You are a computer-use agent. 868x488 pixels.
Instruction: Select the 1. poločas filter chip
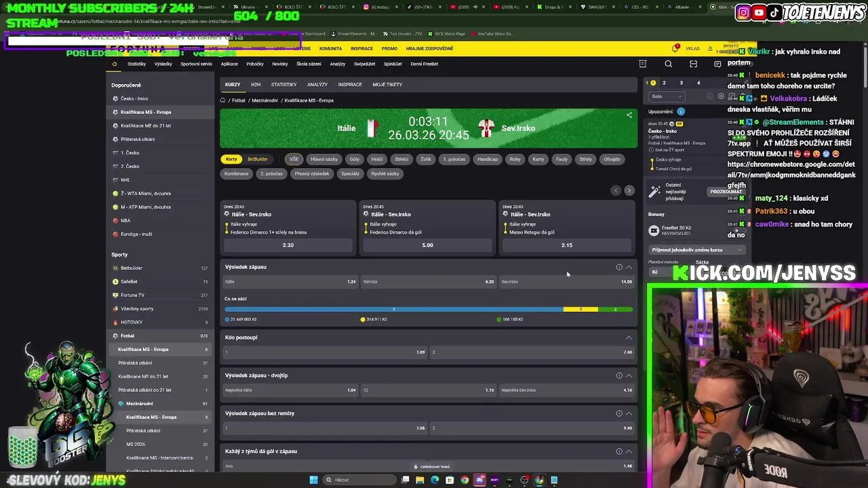(x=454, y=159)
